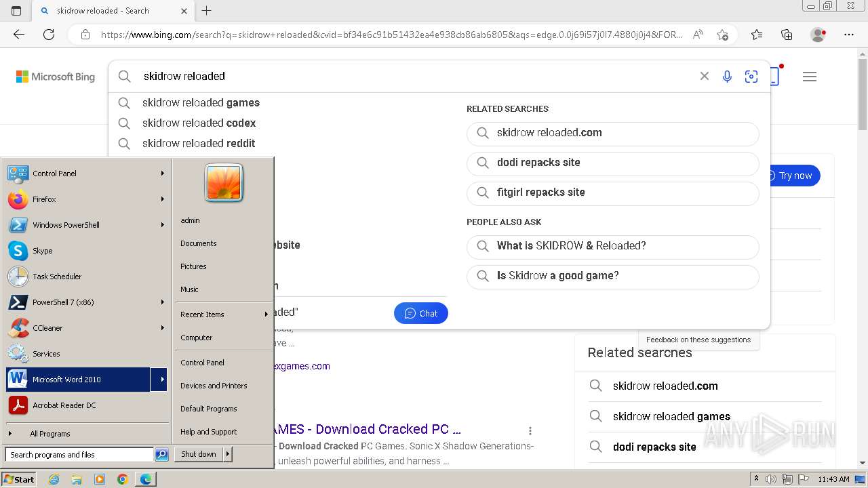Open question Is Skidrow a good game?
The height and width of the screenshot is (488, 868).
(x=612, y=276)
